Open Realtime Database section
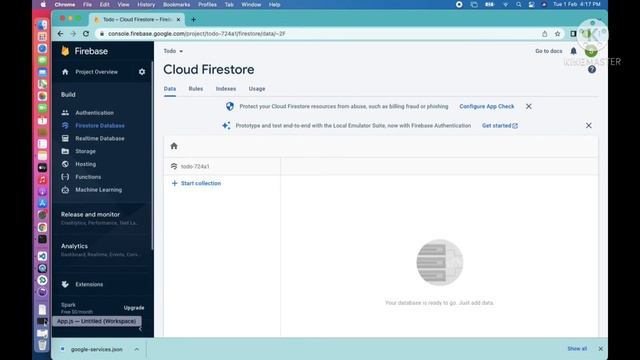Screen dimensions: 640x360 [x=100, y=138]
